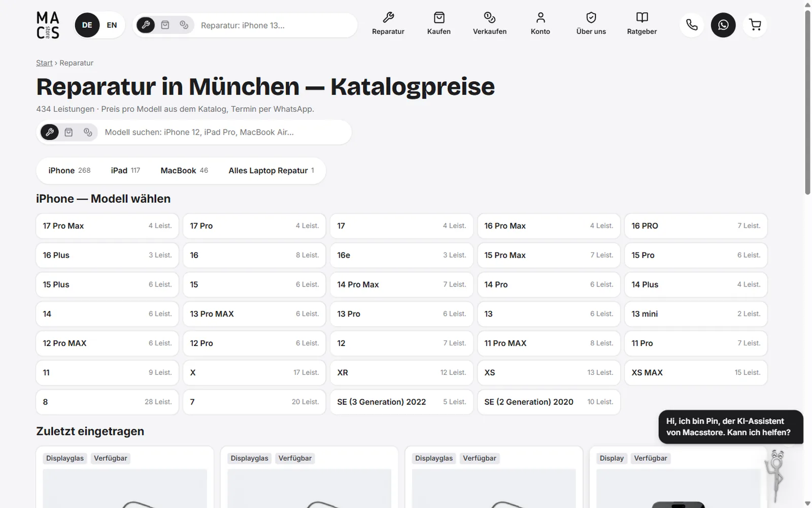This screenshot has width=812, height=508.
Task: Open the Verkaufen coins nav item
Action: [x=490, y=24]
